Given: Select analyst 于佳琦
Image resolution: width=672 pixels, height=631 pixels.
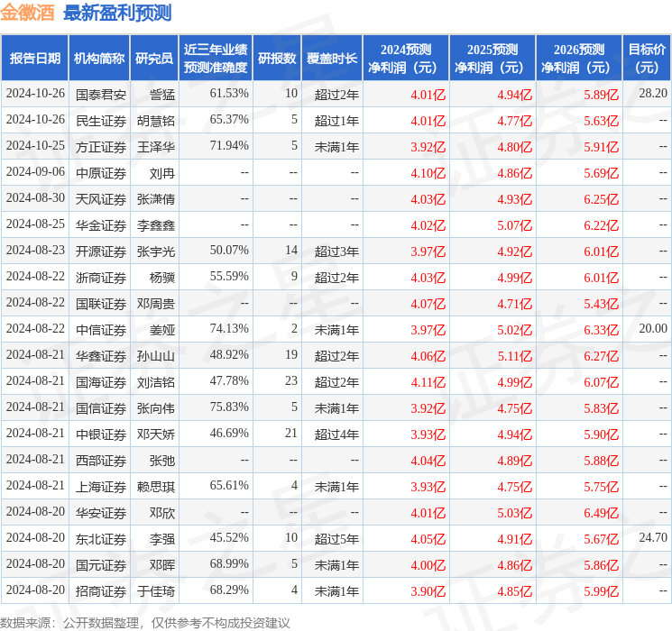Looking at the screenshot, I should (x=156, y=591).
